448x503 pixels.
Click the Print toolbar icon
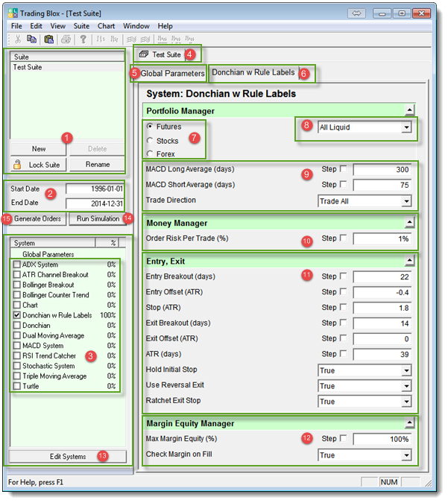(x=66, y=39)
